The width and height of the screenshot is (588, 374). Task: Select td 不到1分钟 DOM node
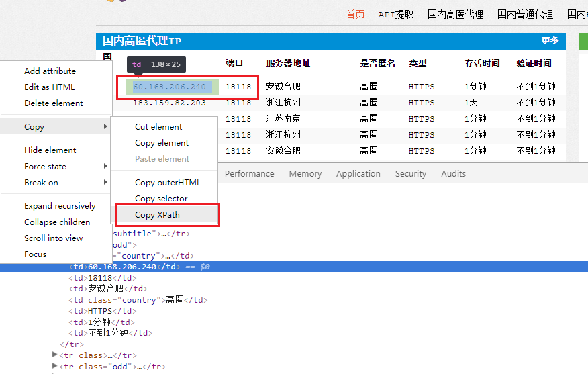[x=111, y=333]
